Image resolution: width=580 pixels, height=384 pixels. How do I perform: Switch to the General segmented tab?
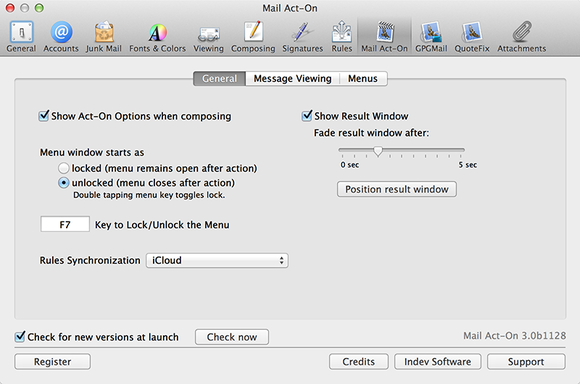click(x=219, y=78)
